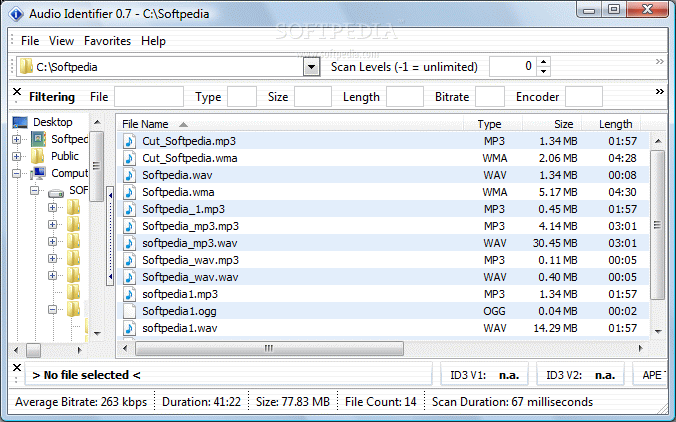676x422 pixels.
Task: Click the 30.45 MB size cell
Action: click(555, 243)
